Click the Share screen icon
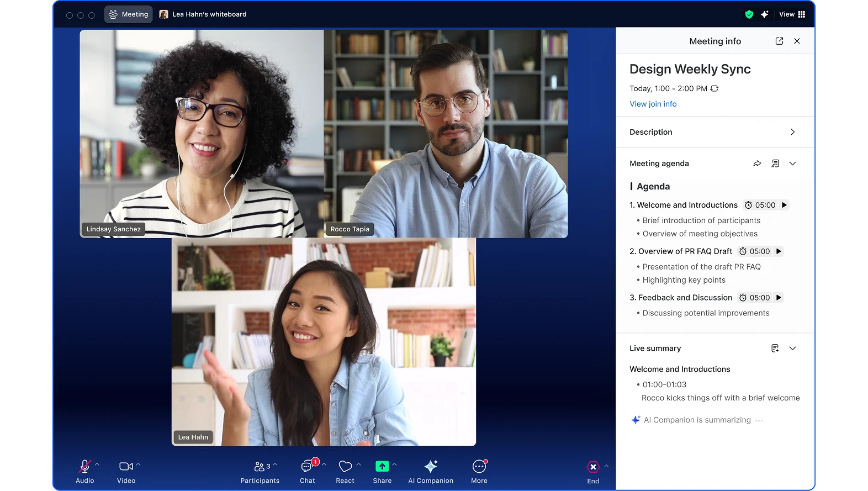 coord(382,467)
